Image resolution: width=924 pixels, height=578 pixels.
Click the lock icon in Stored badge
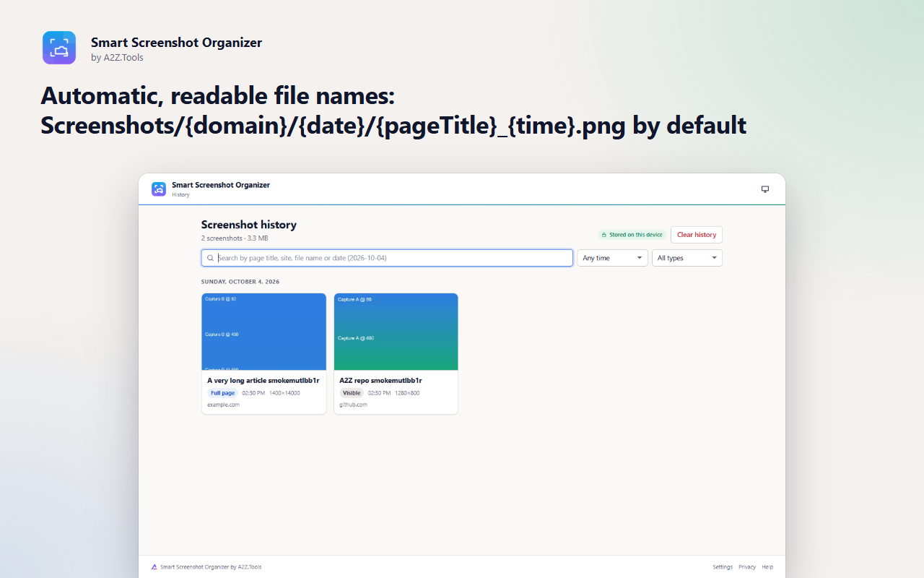pyautogui.click(x=604, y=235)
